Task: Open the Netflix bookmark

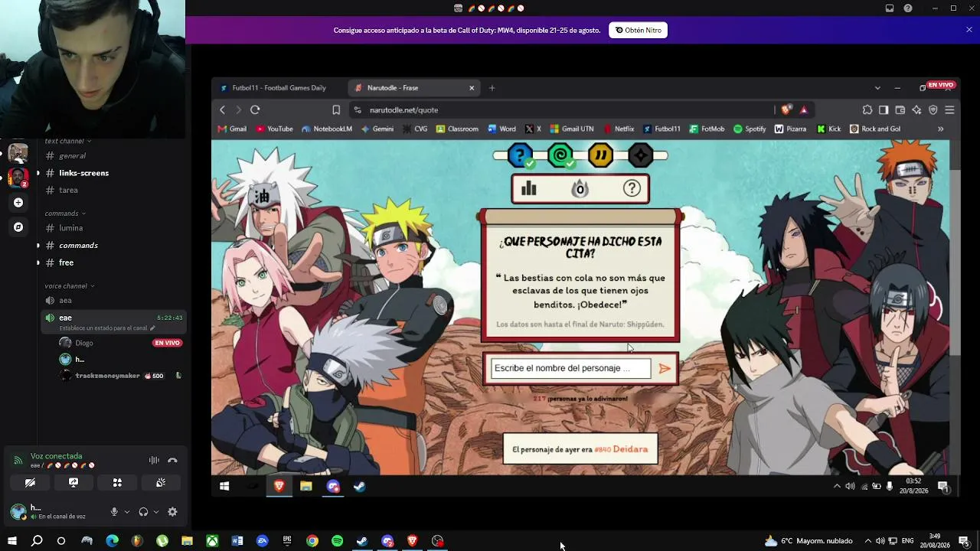Action: click(x=619, y=129)
